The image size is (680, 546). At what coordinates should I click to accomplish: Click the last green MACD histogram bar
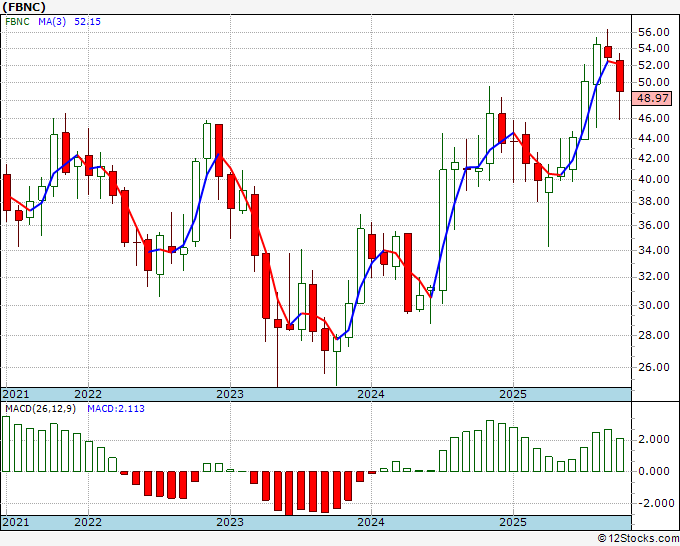pos(620,455)
